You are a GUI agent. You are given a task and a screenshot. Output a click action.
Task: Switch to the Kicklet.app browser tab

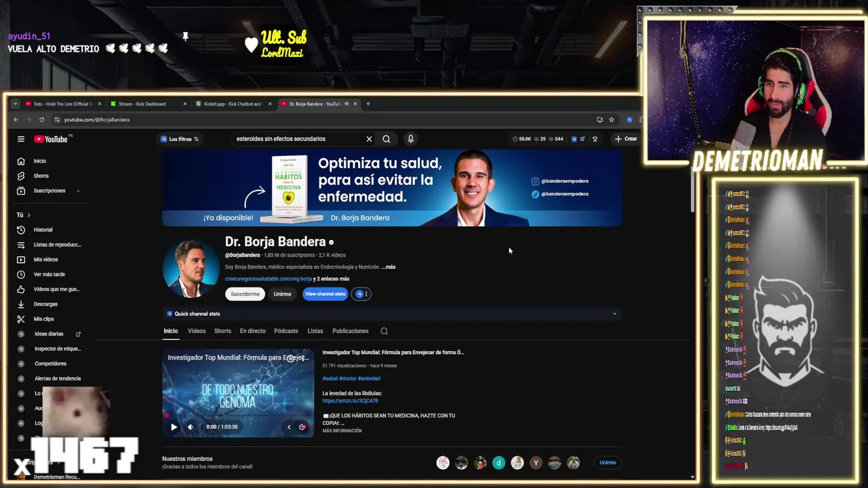233,104
